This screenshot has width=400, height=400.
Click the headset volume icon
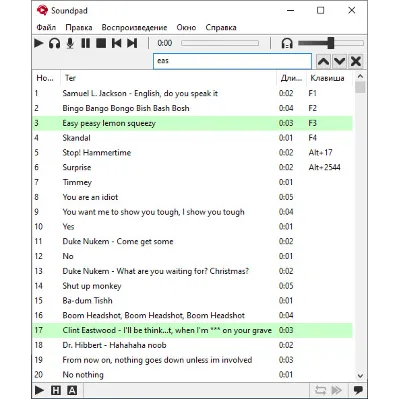[x=287, y=43]
